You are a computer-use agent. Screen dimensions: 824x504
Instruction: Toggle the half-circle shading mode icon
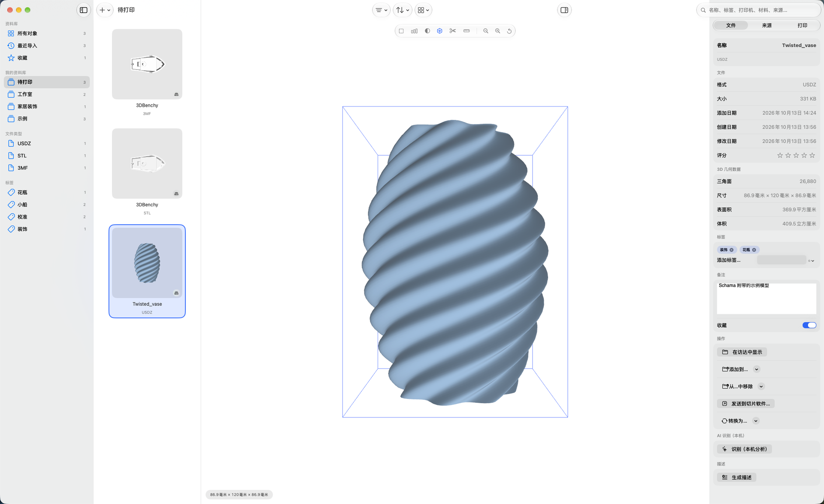(x=427, y=31)
